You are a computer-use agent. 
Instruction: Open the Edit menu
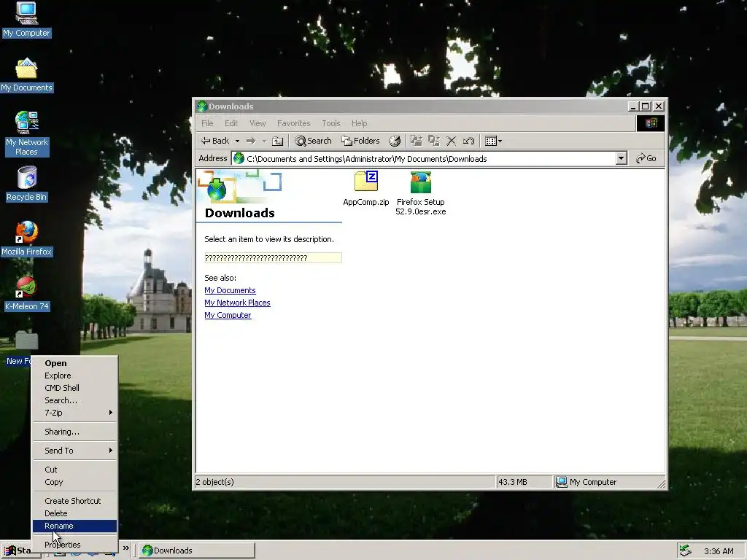[x=231, y=123]
